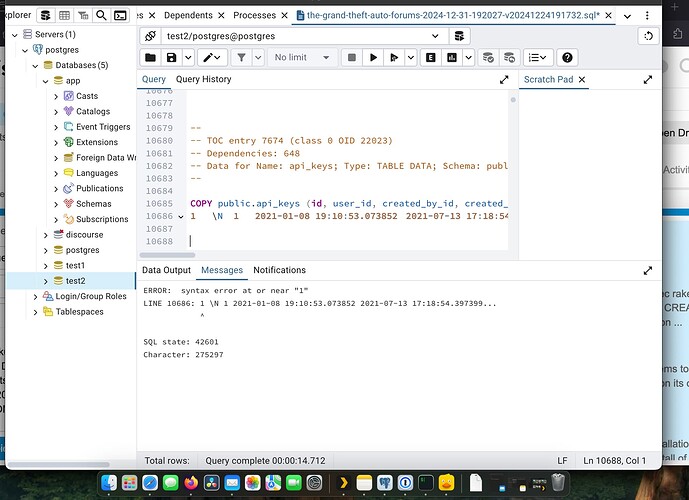Screen dimensions: 689x500
Task: Place cursor on editor line 10688
Action: pyautogui.click(x=347, y=241)
